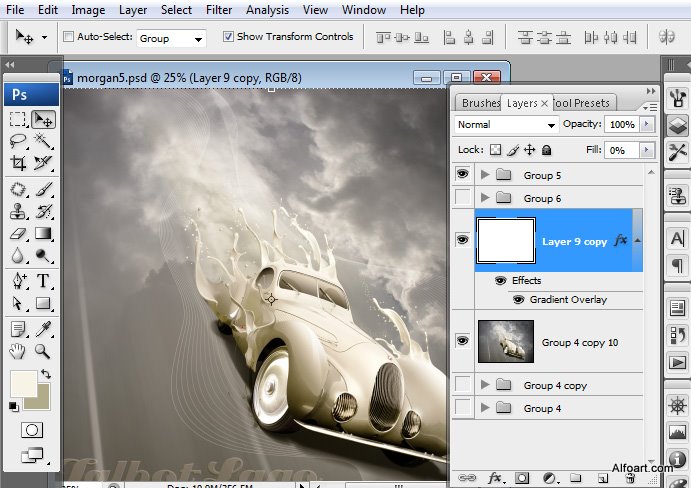The image size is (691, 488).
Task: Select the Crop tool
Action: [x=18, y=163]
